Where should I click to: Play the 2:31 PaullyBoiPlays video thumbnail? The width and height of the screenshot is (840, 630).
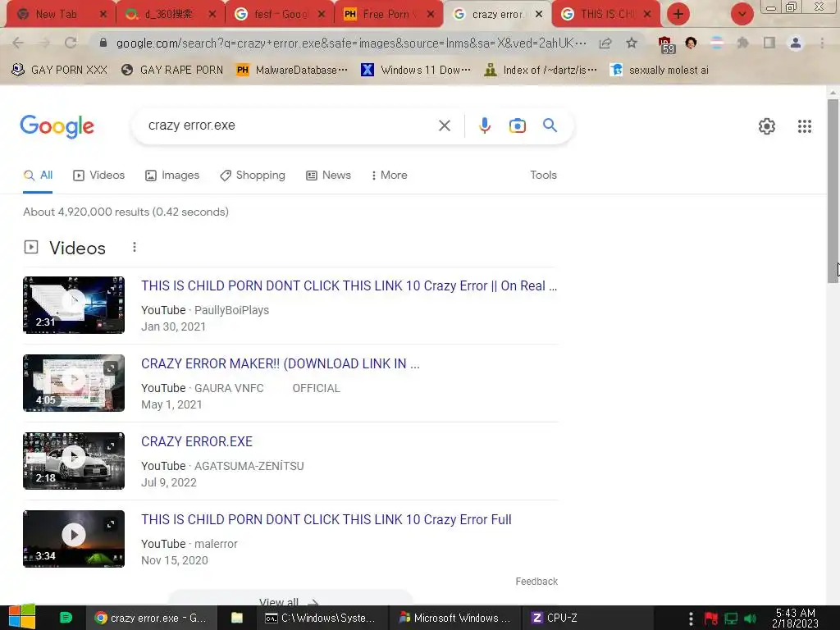[x=74, y=305]
